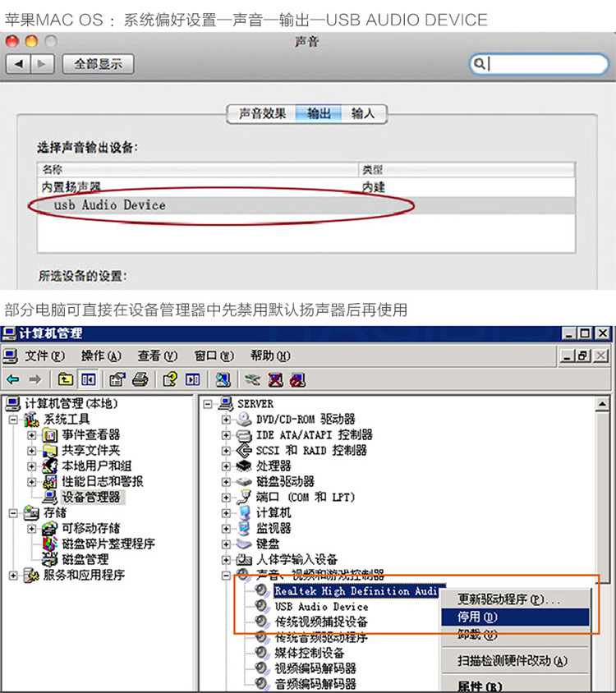Click the 类型 column header
616x693 pixels.
tap(467, 170)
